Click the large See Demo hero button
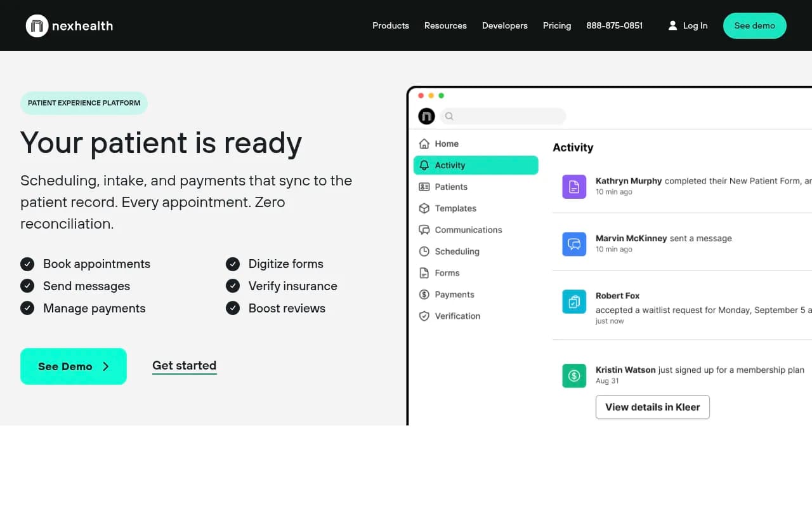The width and height of the screenshot is (812, 508). tap(74, 366)
